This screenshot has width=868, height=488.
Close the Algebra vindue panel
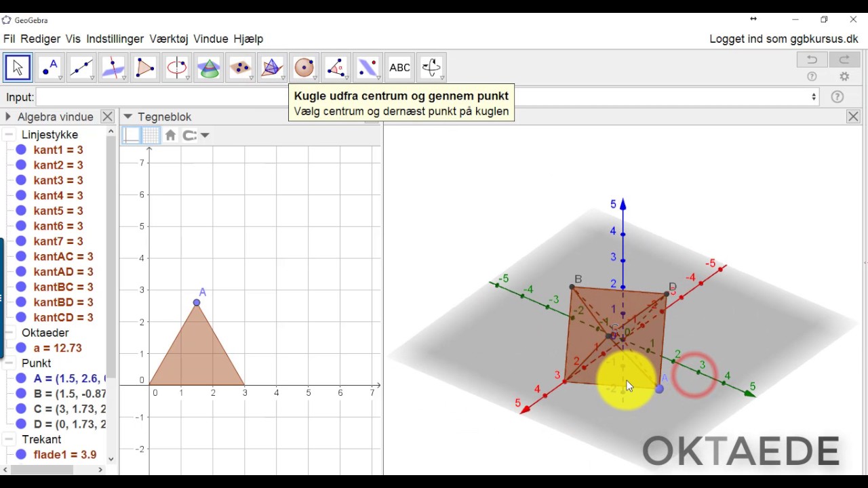(x=107, y=117)
